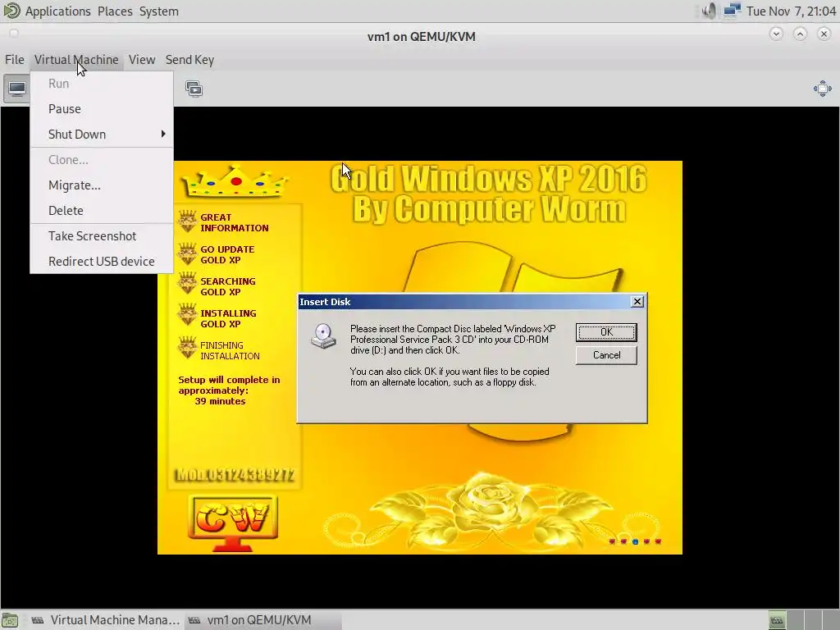This screenshot has width=840, height=630.
Task: Click the GO UPDATE GOLD XP step label
Action: [x=228, y=254]
